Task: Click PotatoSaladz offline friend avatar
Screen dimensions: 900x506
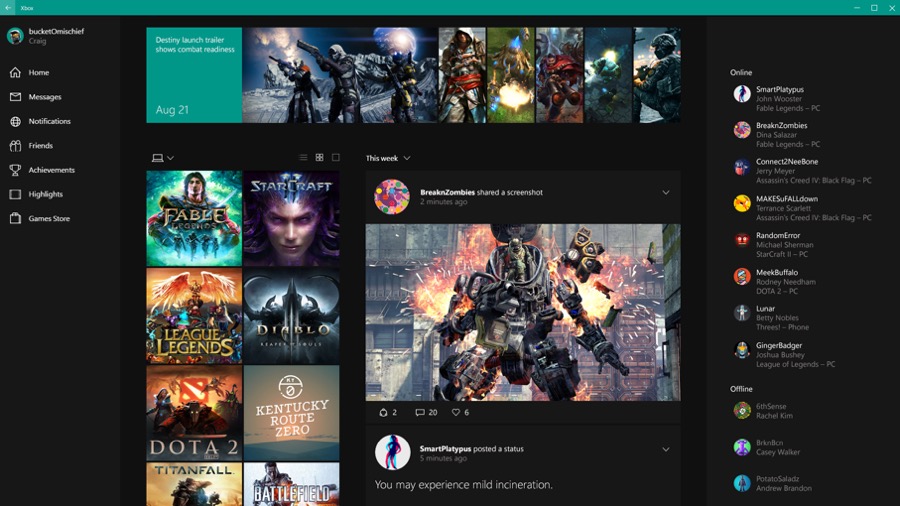Action: pyautogui.click(x=742, y=483)
